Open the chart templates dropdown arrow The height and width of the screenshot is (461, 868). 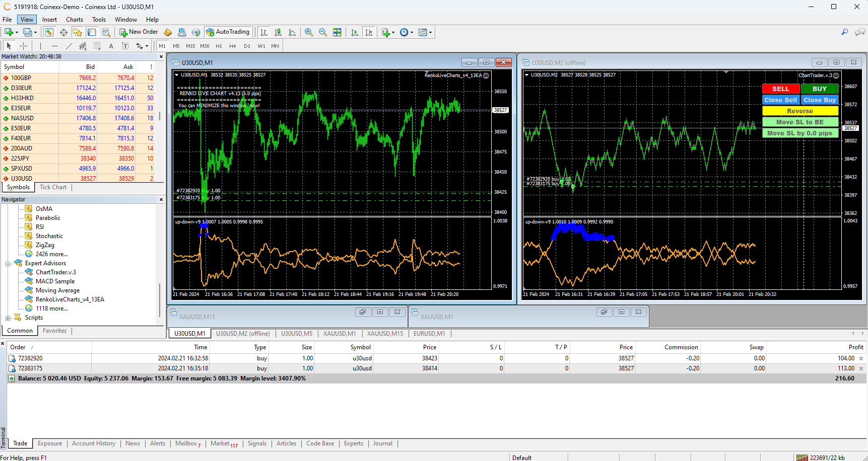coord(430,32)
